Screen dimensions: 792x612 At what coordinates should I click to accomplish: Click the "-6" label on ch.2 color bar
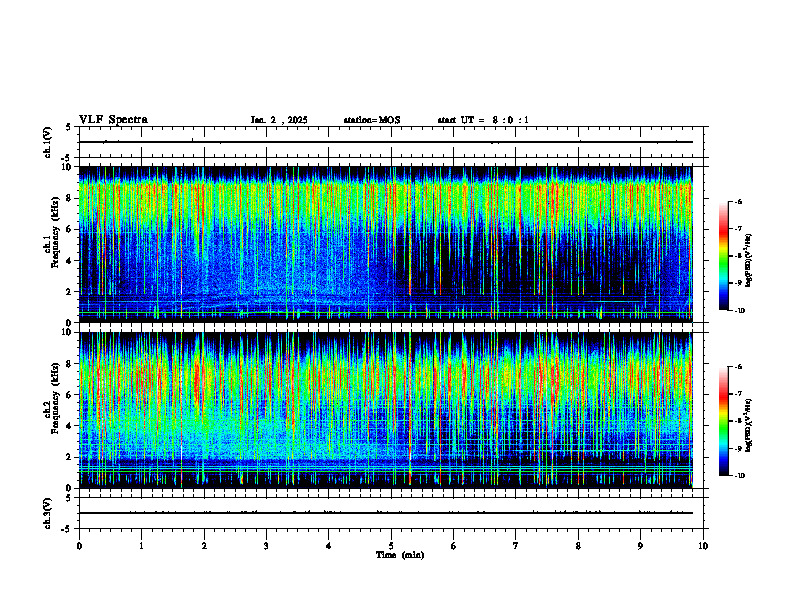pos(739,367)
